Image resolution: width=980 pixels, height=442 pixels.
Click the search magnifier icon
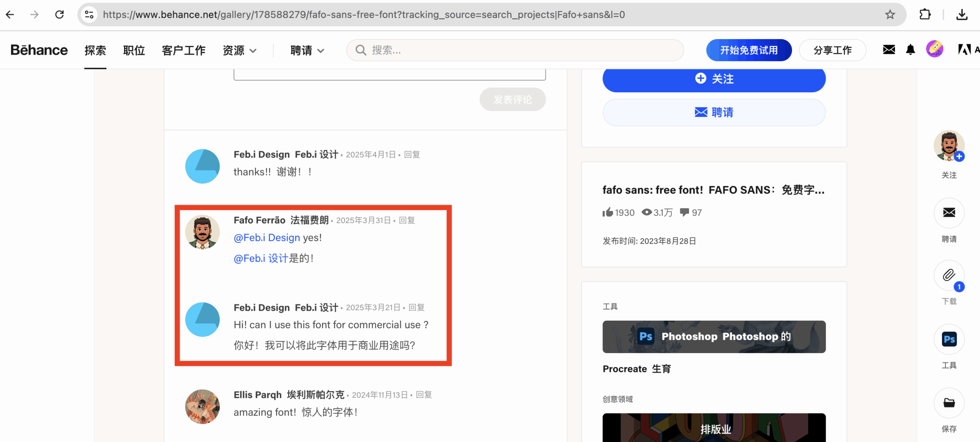coord(361,50)
